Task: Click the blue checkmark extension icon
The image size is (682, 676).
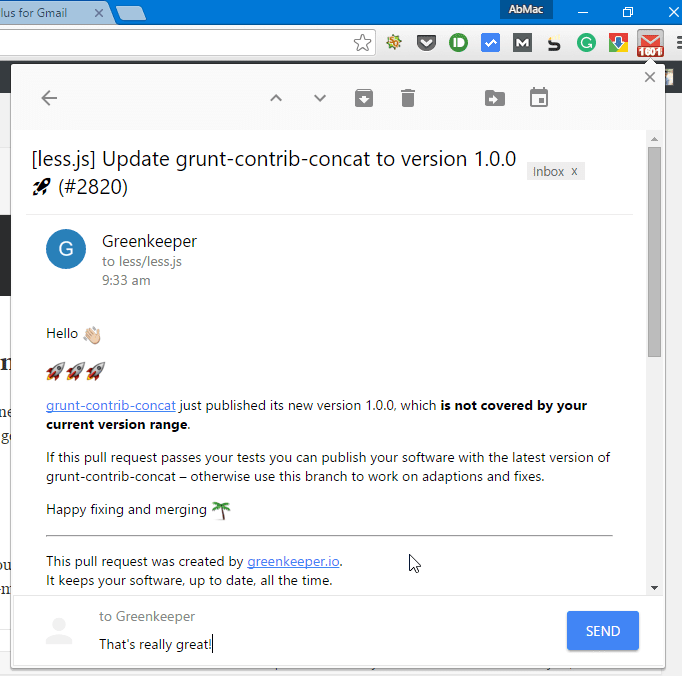Action: [x=490, y=43]
